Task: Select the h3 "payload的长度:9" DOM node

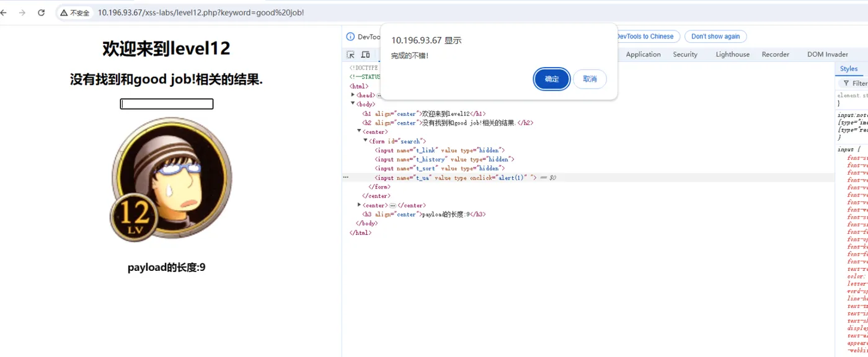Action: 424,214
